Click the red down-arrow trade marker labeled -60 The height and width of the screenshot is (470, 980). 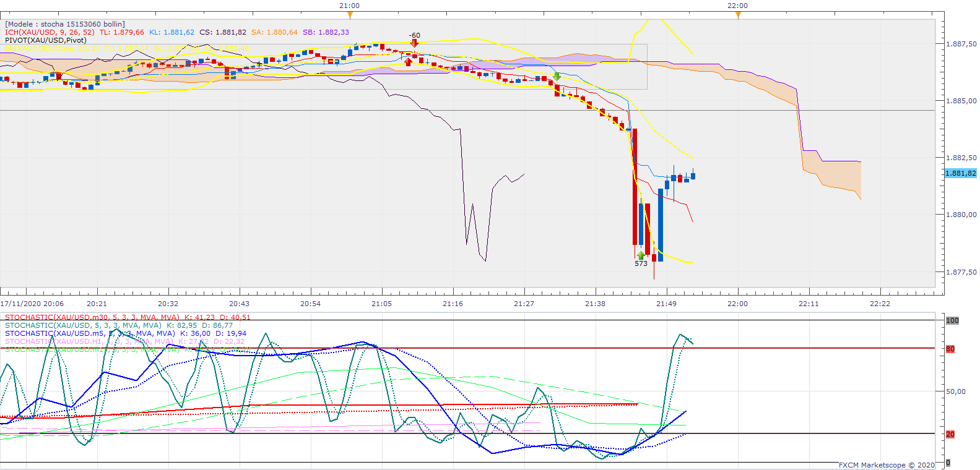click(414, 43)
